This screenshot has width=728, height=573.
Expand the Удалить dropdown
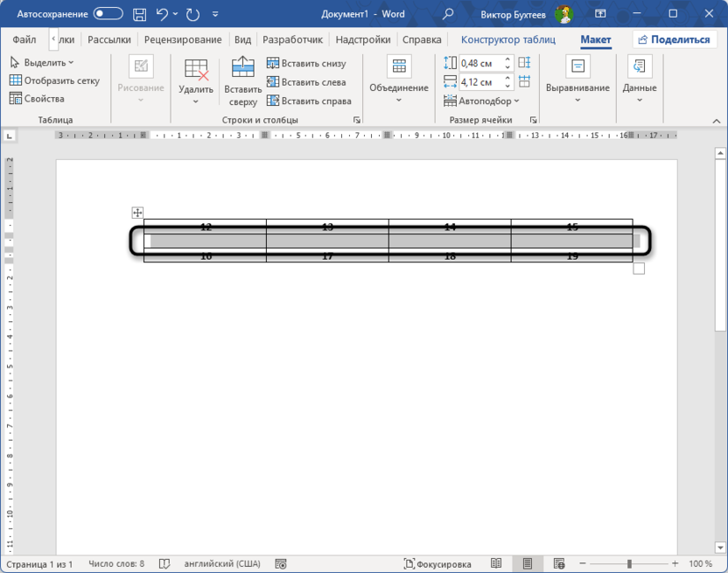click(196, 101)
